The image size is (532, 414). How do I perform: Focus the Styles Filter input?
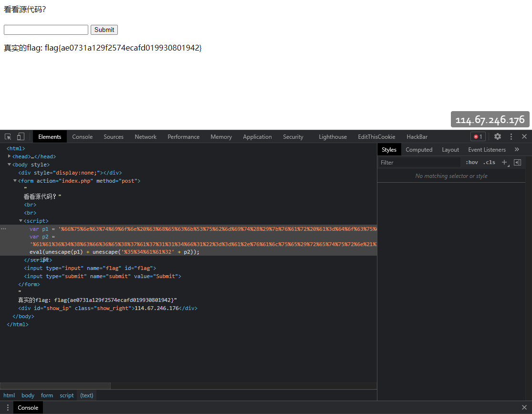pyautogui.click(x=420, y=163)
